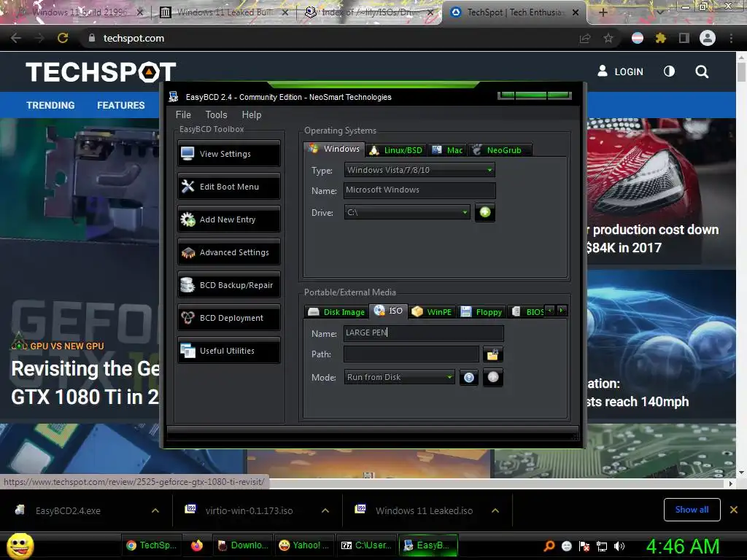
Task: Expand the Type dropdown Windows Vista/7/8/10
Action: click(x=419, y=170)
